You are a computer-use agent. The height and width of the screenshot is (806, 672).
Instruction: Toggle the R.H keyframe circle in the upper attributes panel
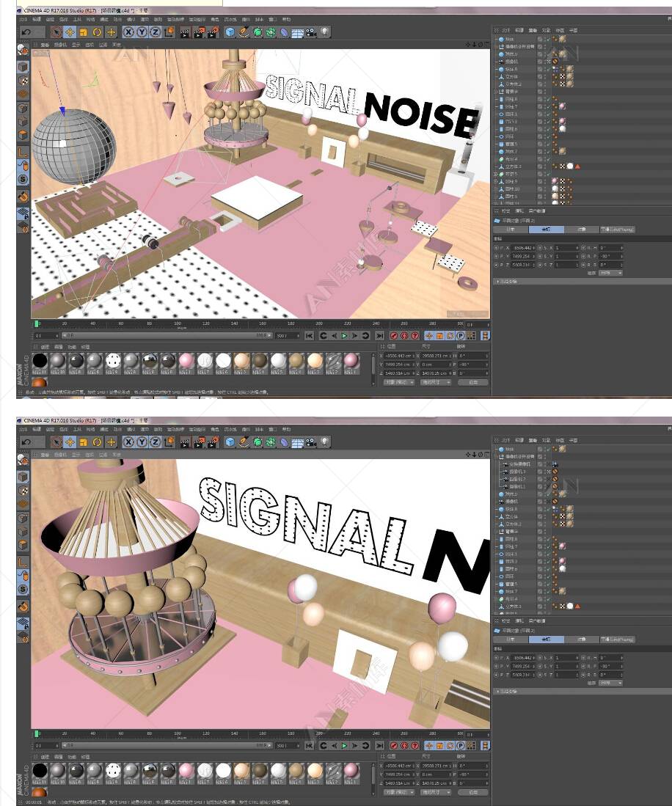pos(584,248)
